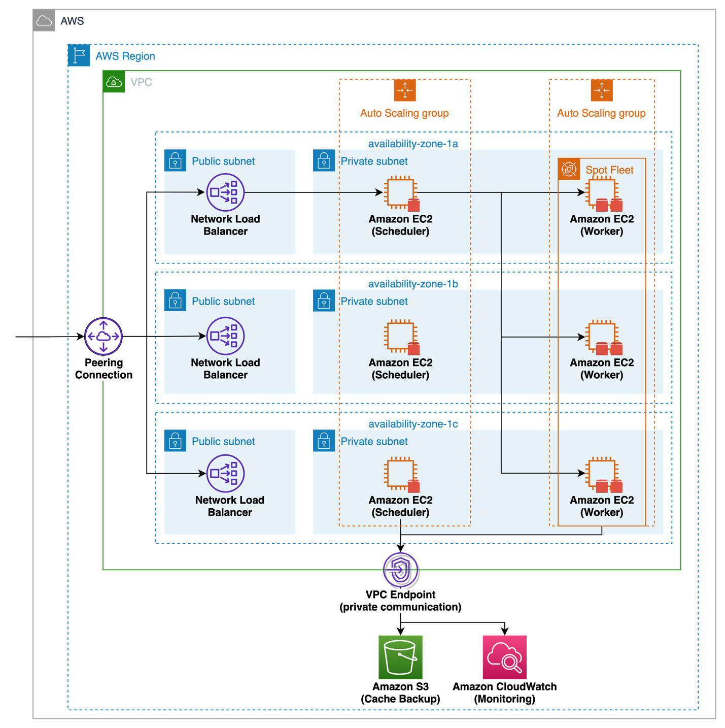Image resolution: width=725 pixels, height=728 pixels.
Task: Click the Peering Connection icon
Action: (103, 336)
